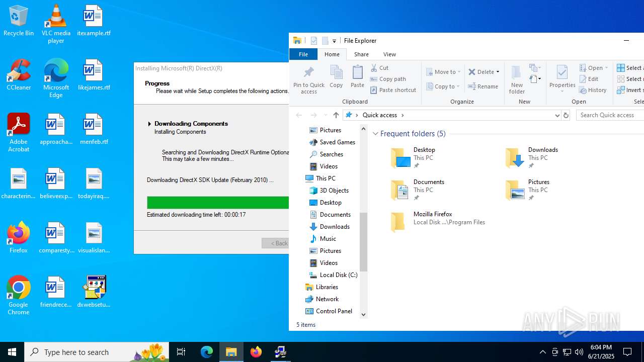Viewport: 644px width, 362px height.
Task: Click History in the Open group
Action: [x=593, y=90]
